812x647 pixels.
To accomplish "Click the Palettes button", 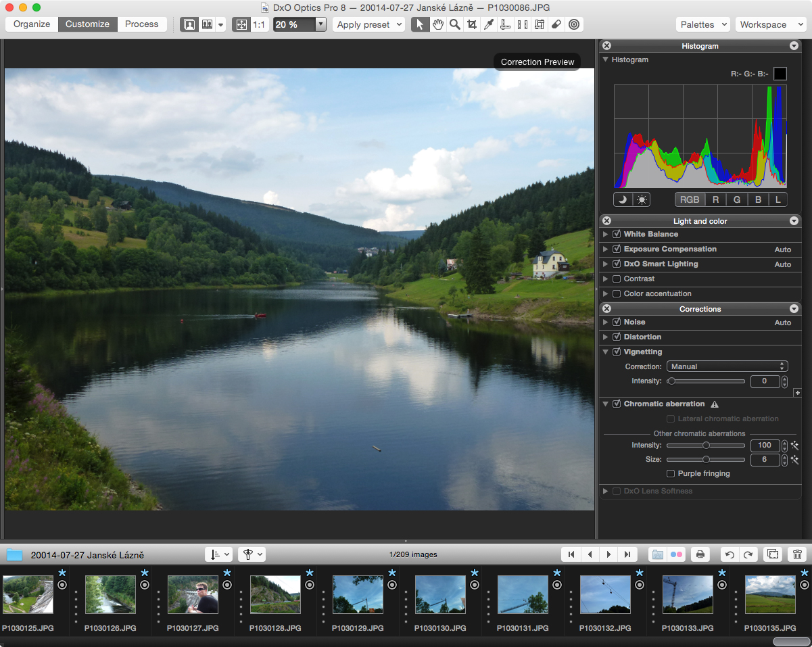I will 703,24.
